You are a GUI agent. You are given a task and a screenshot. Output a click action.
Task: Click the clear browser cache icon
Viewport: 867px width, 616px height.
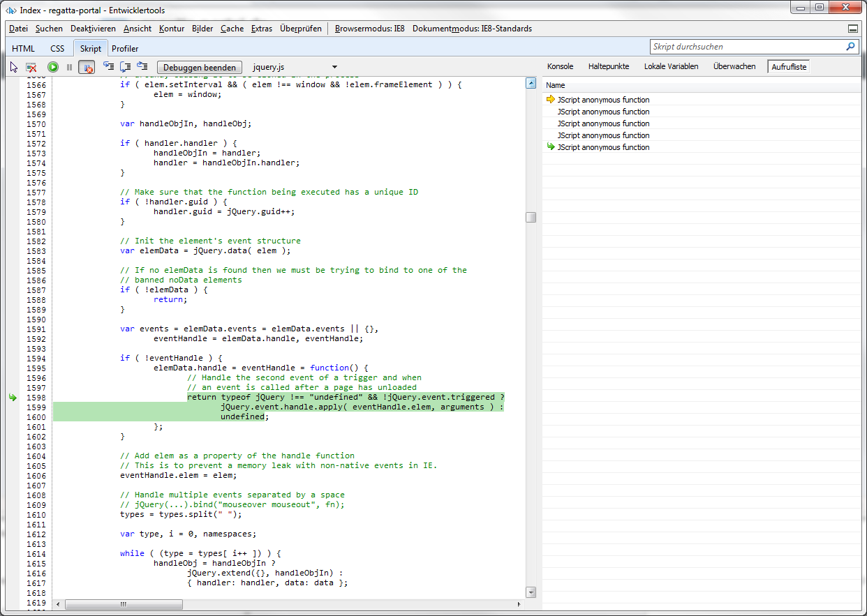(31, 67)
